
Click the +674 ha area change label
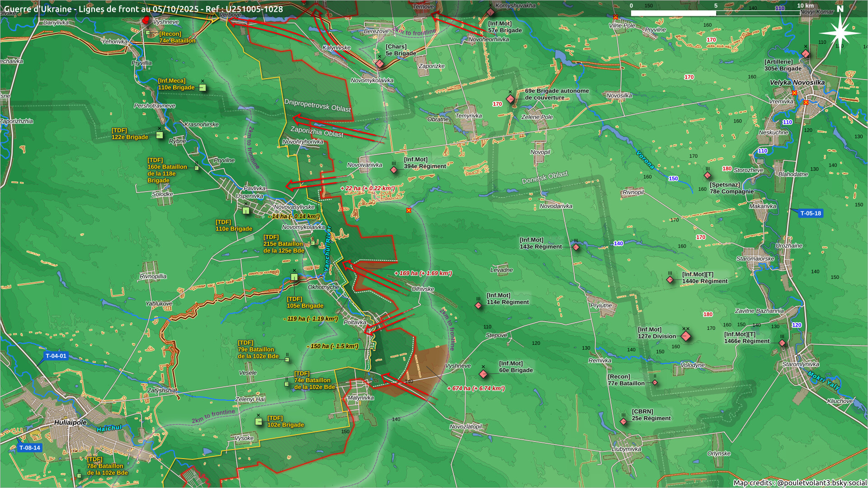(x=476, y=388)
